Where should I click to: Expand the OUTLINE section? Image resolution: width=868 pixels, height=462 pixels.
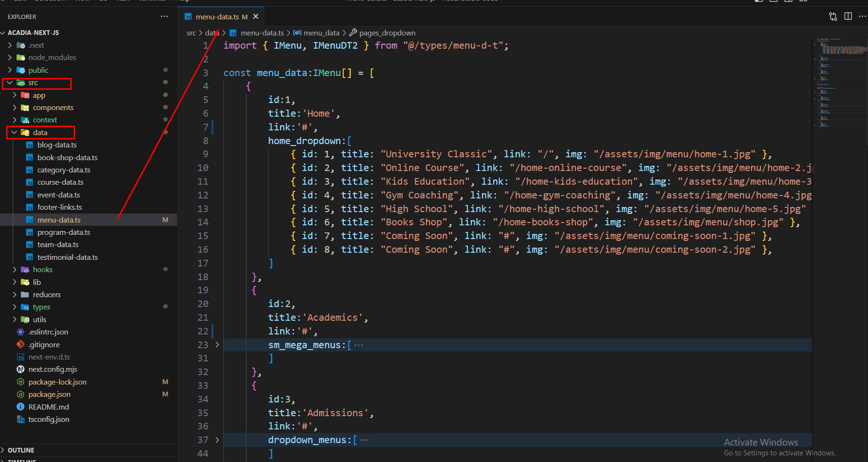click(x=21, y=450)
